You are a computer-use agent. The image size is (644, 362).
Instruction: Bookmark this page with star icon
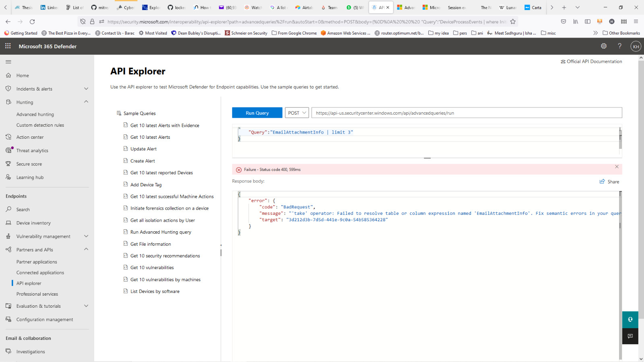tap(513, 22)
